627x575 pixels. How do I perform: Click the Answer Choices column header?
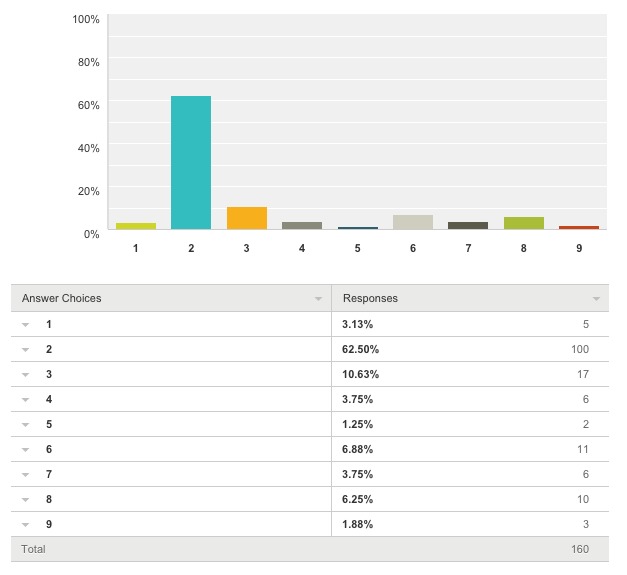pyautogui.click(x=62, y=298)
